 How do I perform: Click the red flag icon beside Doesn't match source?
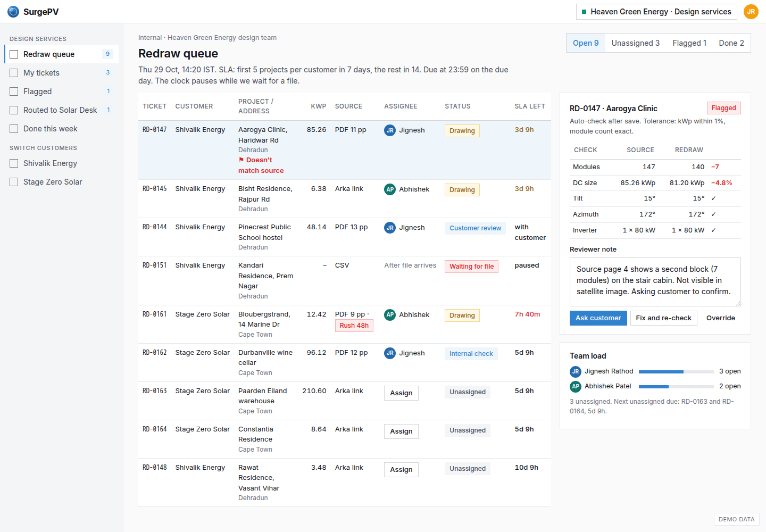point(241,160)
